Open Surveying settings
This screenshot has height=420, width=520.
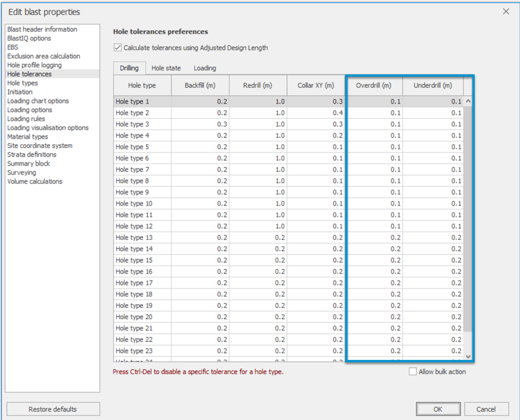click(52, 172)
